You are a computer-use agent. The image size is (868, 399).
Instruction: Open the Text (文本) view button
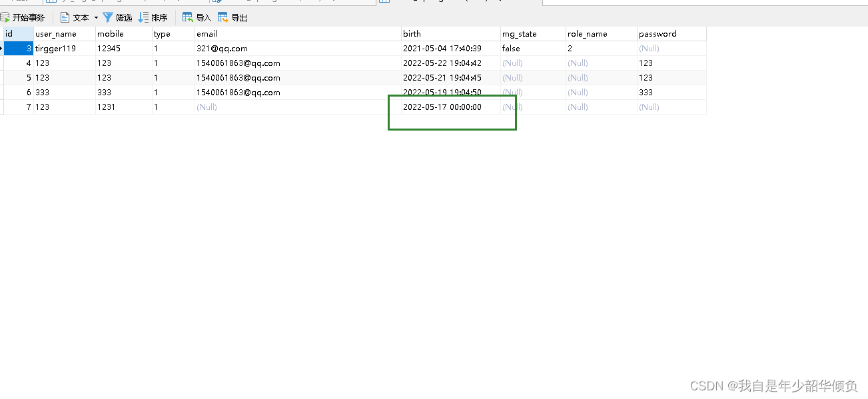[x=74, y=18]
